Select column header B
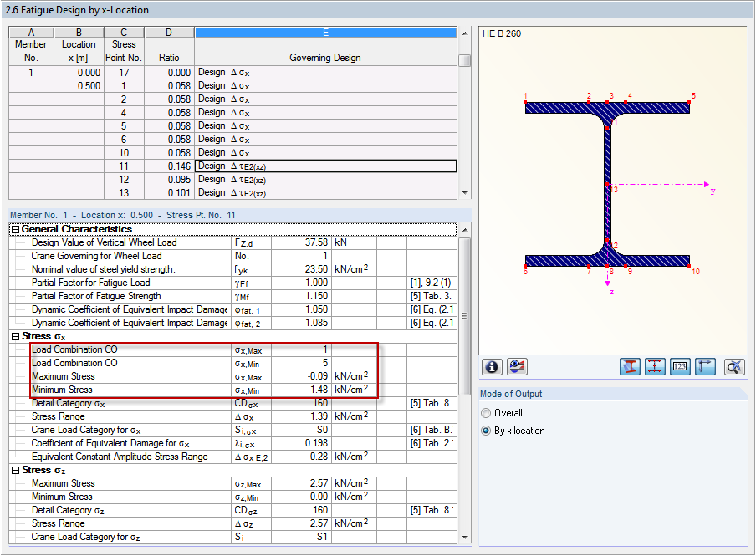The image size is (756, 556). tap(79, 33)
